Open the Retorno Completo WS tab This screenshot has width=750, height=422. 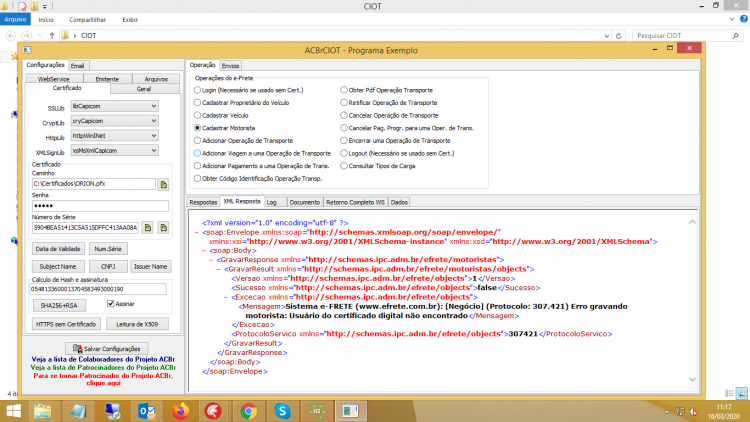click(x=355, y=202)
